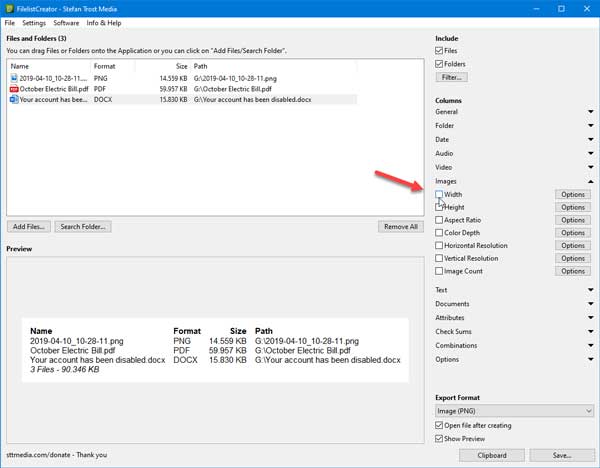Open the Export Format dropdown

tap(514, 410)
